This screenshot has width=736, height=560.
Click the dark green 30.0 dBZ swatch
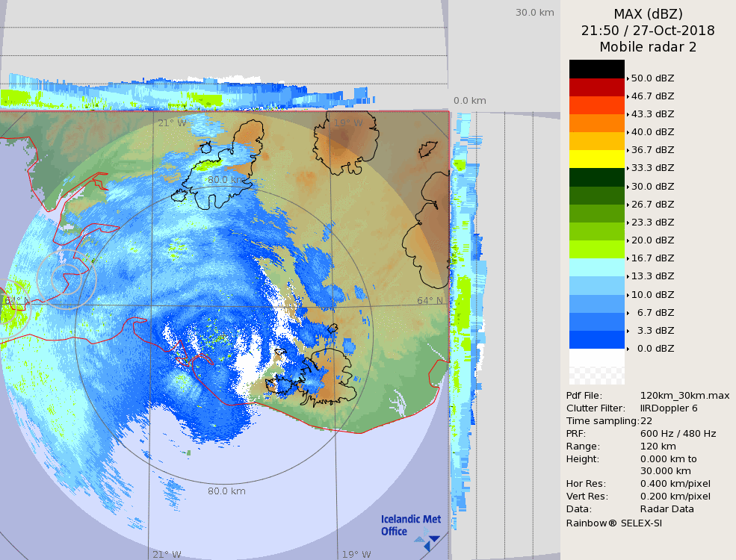click(596, 178)
